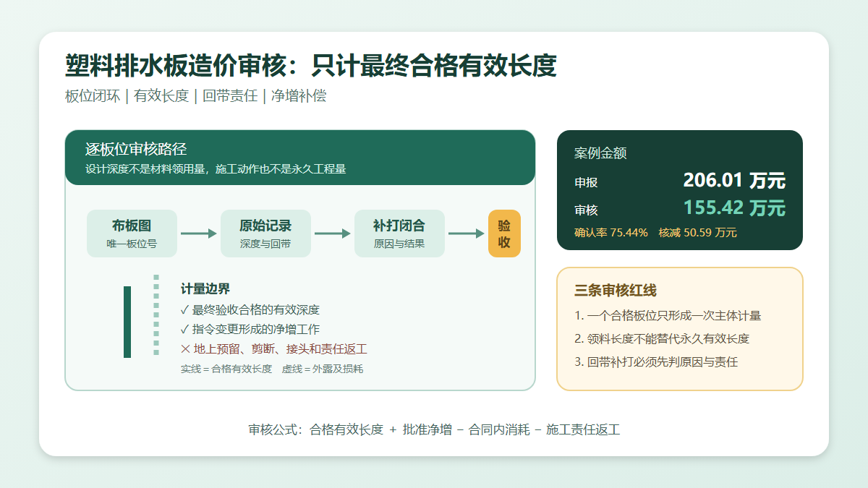Select the 计量边界 heading
This screenshot has width=868, height=488.
205,289
